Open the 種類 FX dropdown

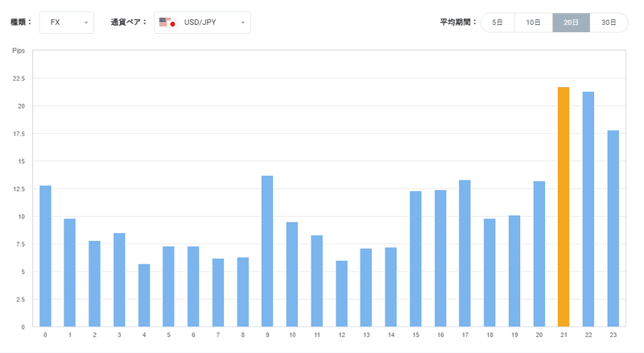(67, 23)
